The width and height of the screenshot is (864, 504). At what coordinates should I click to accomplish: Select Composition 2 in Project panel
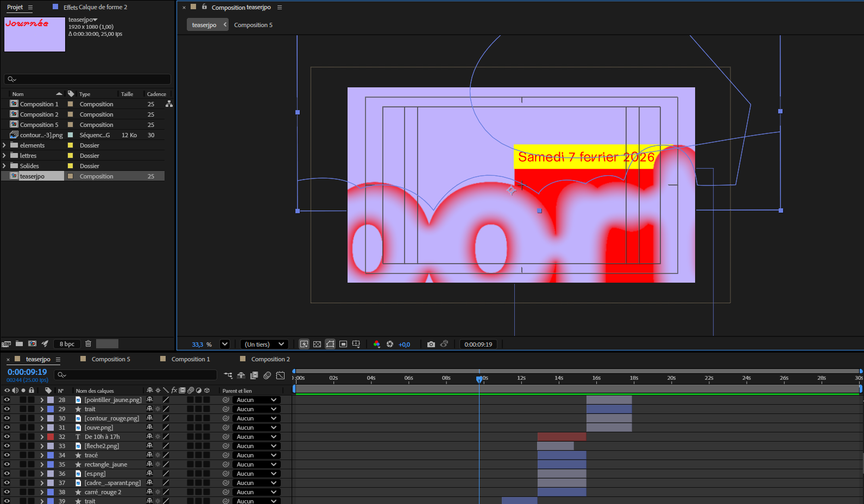pos(39,114)
